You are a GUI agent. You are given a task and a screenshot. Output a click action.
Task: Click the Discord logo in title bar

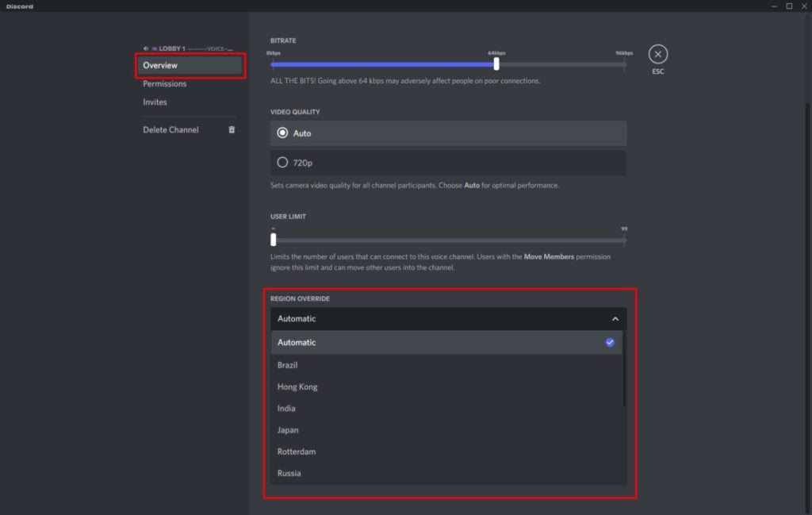tap(20, 6)
